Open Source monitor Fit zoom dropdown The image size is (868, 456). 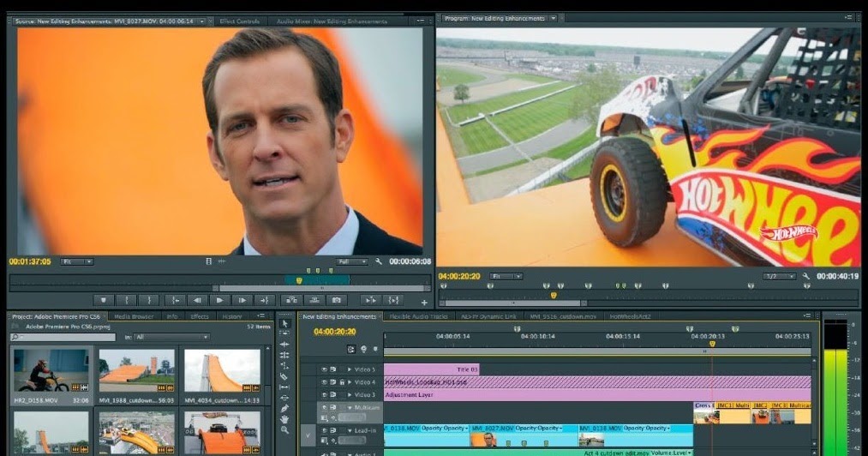pyautogui.click(x=77, y=261)
